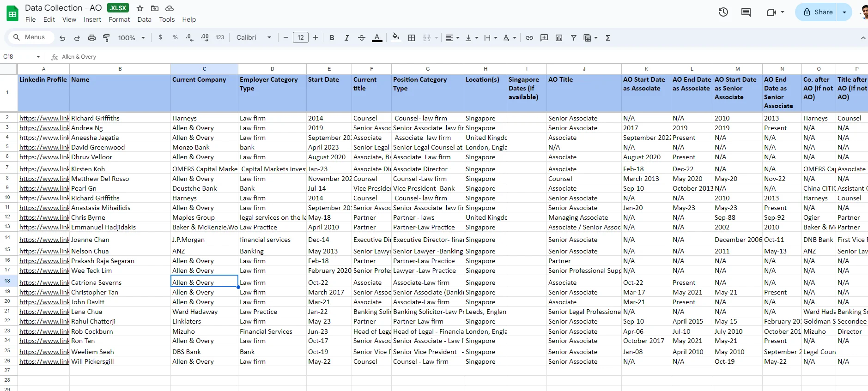Open the Name box dropdown arrow
Screen dimensions: 868x391
tap(38, 57)
